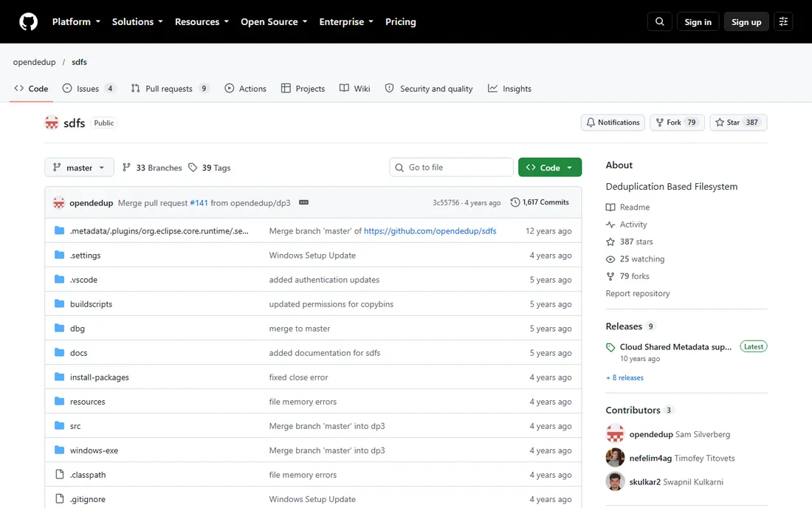
Task: Click the .gitignore file icon
Action: coord(60,498)
